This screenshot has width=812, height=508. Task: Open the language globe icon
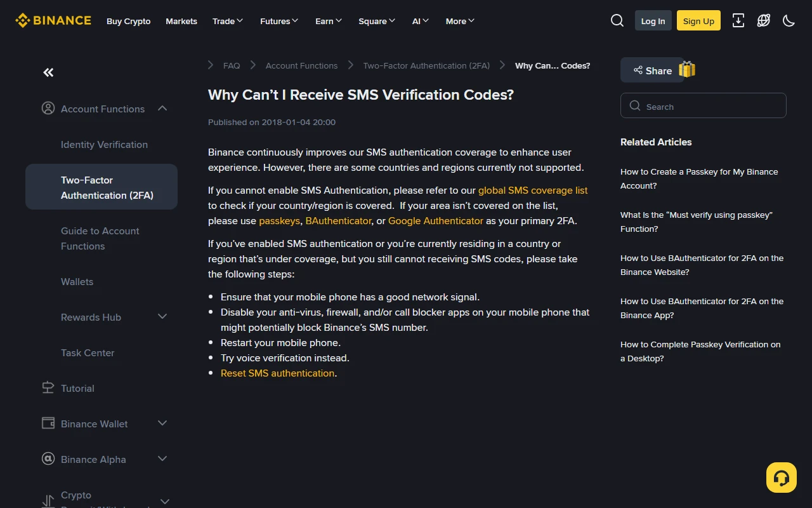pos(764,20)
